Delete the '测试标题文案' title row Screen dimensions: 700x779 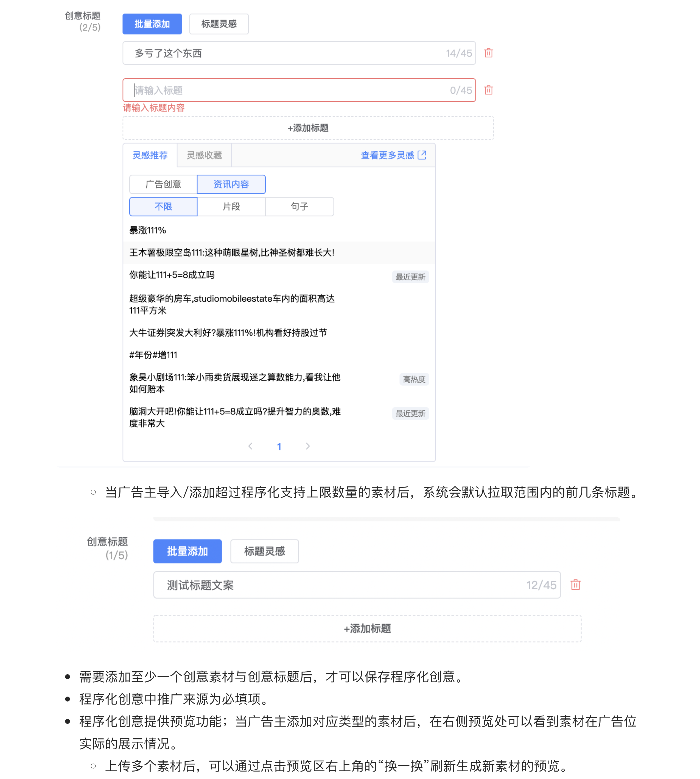pyautogui.click(x=575, y=585)
